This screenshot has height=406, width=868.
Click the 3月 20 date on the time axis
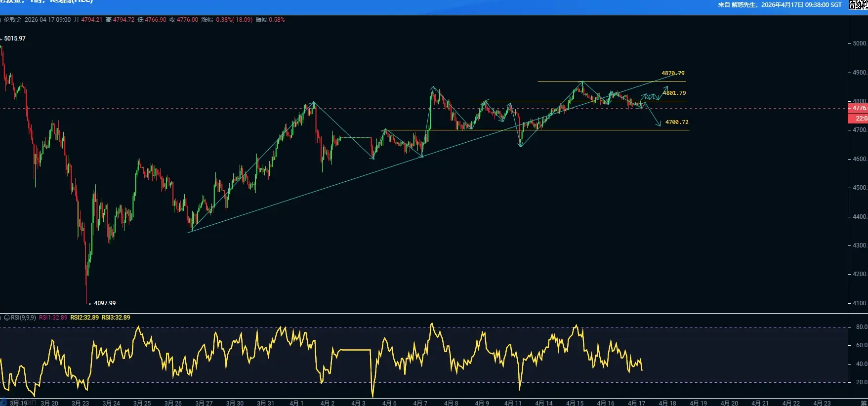click(x=49, y=403)
